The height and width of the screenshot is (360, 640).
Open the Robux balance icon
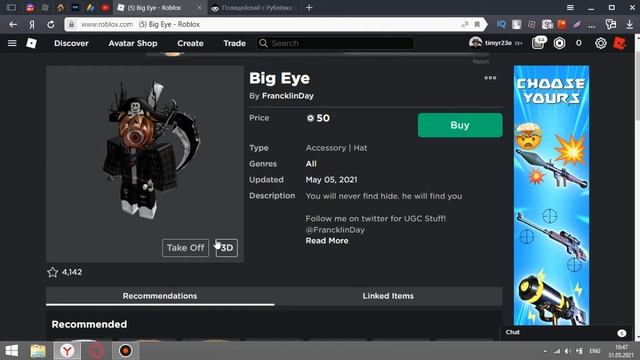click(x=560, y=43)
